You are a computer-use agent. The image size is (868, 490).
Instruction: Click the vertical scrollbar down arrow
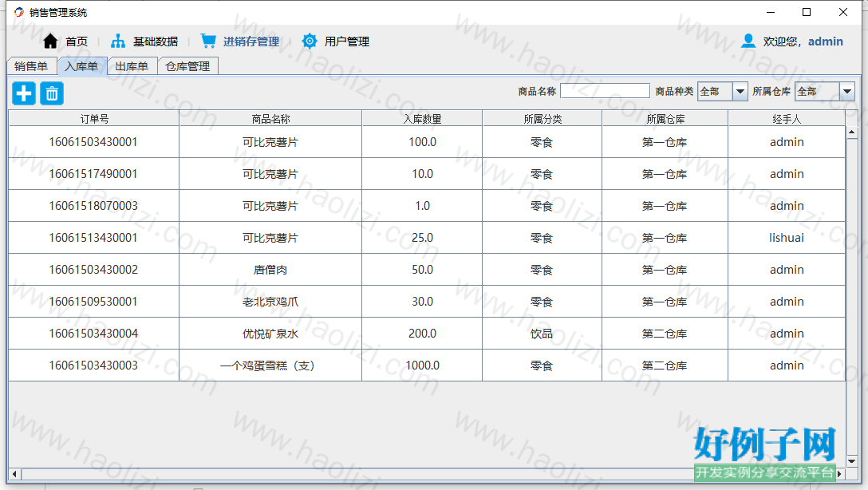[852, 460]
